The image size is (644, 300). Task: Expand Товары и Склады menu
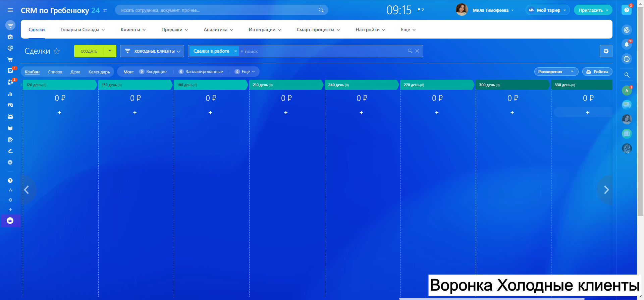pos(83,29)
